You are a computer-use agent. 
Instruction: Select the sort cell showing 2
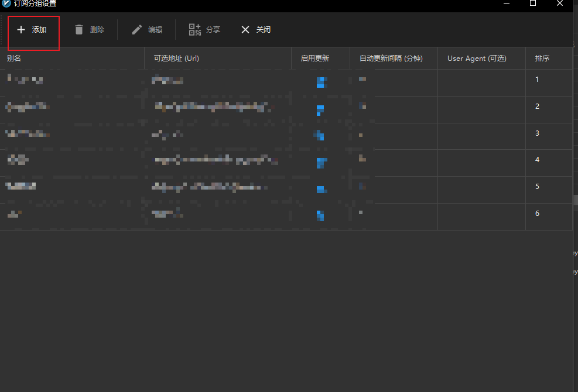pos(537,106)
